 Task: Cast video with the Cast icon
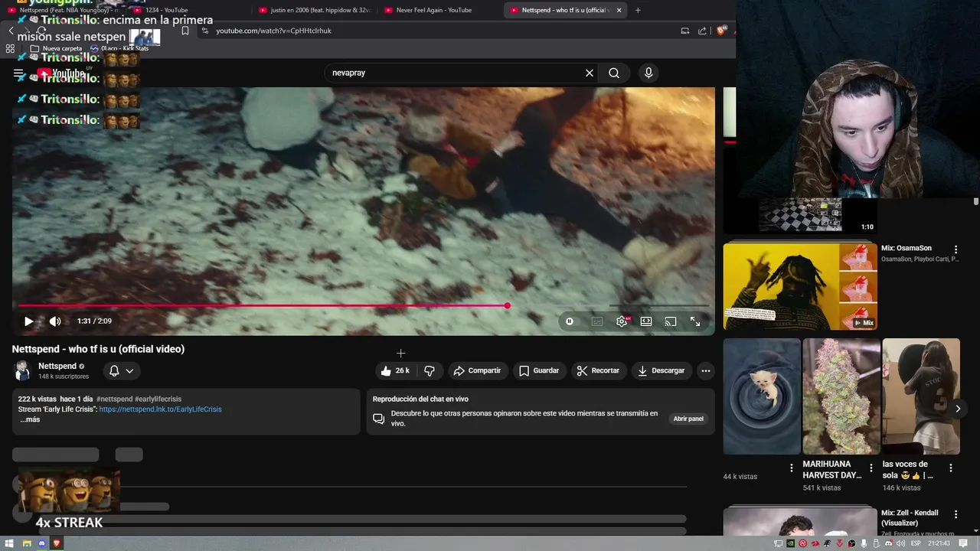671,321
